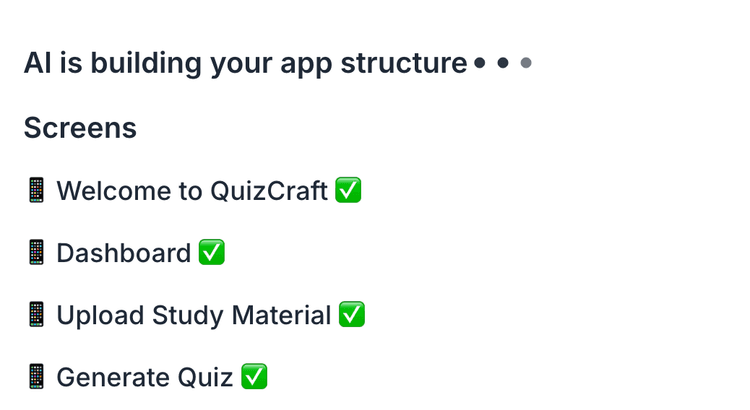Click the middle loading dot

503,64
